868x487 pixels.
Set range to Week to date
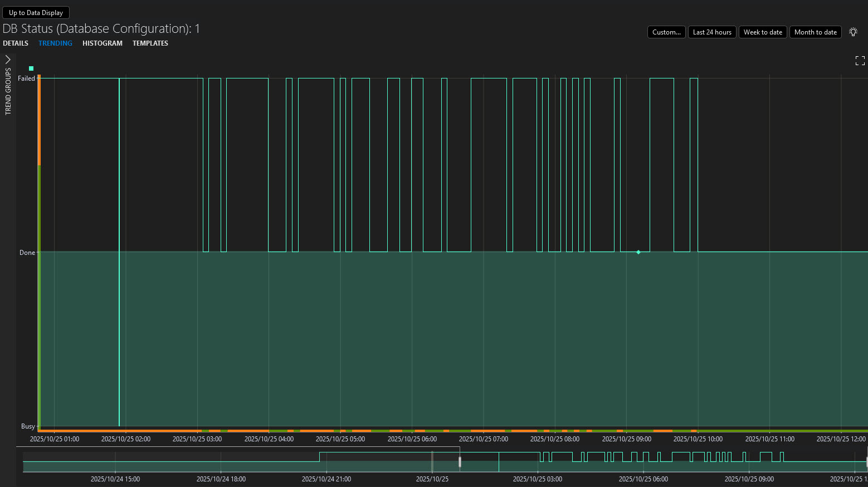tap(763, 32)
